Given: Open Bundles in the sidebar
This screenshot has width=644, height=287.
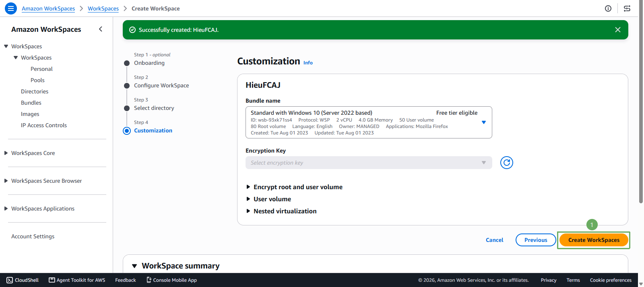Looking at the screenshot, I should (x=31, y=103).
